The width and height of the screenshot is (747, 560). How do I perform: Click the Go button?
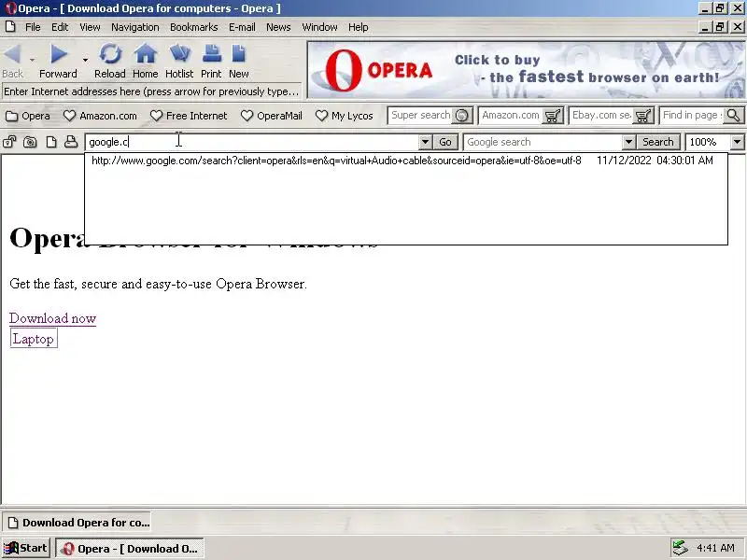pyautogui.click(x=445, y=142)
